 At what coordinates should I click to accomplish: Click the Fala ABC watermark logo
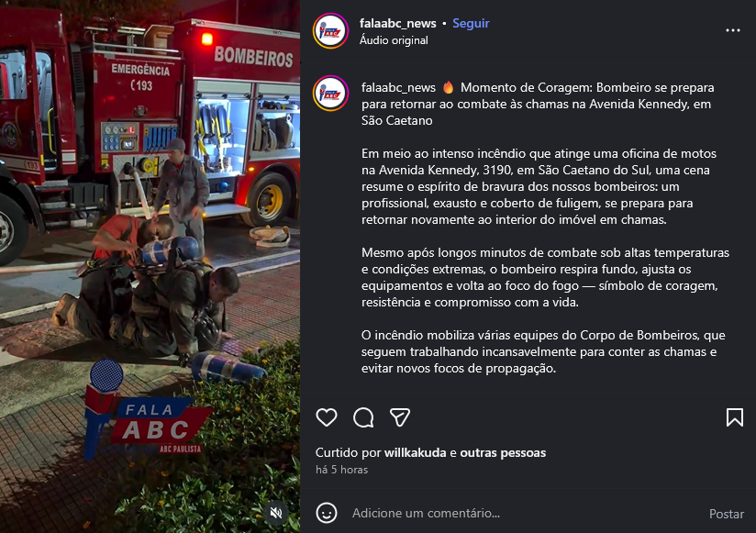pos(146,411)
